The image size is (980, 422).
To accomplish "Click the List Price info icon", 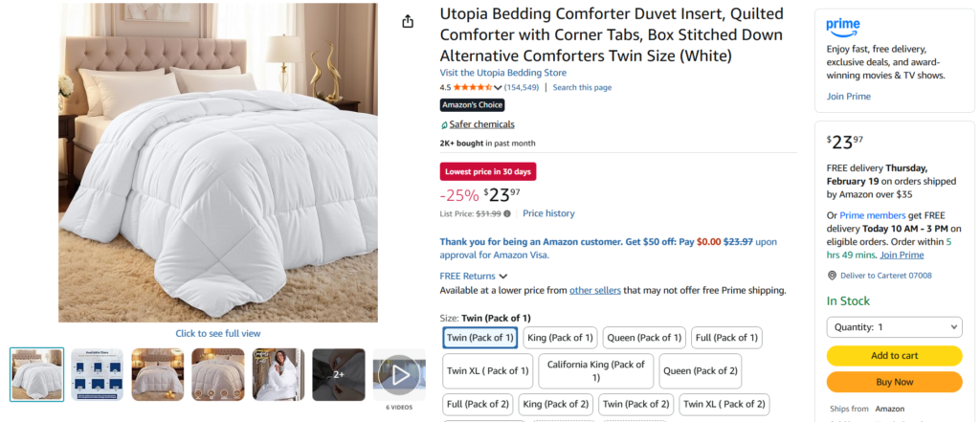I will coord(507,213).
